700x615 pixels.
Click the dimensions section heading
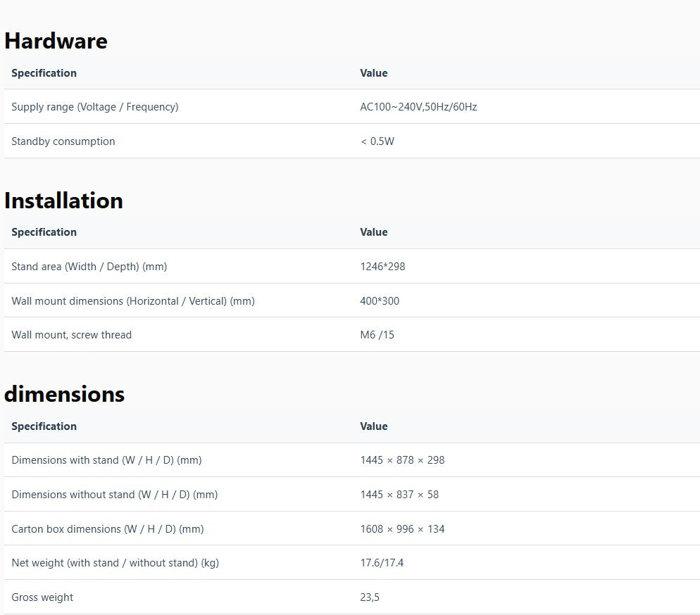pos(64,394)
